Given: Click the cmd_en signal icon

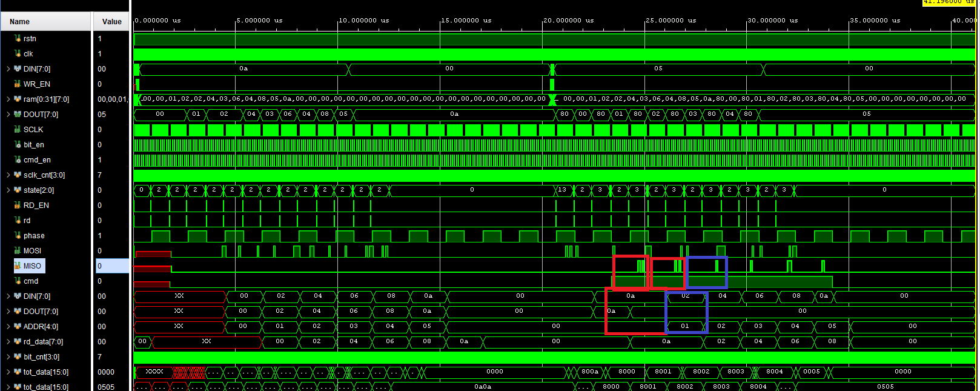Looking at the screenshot, I should coord(18,159).
